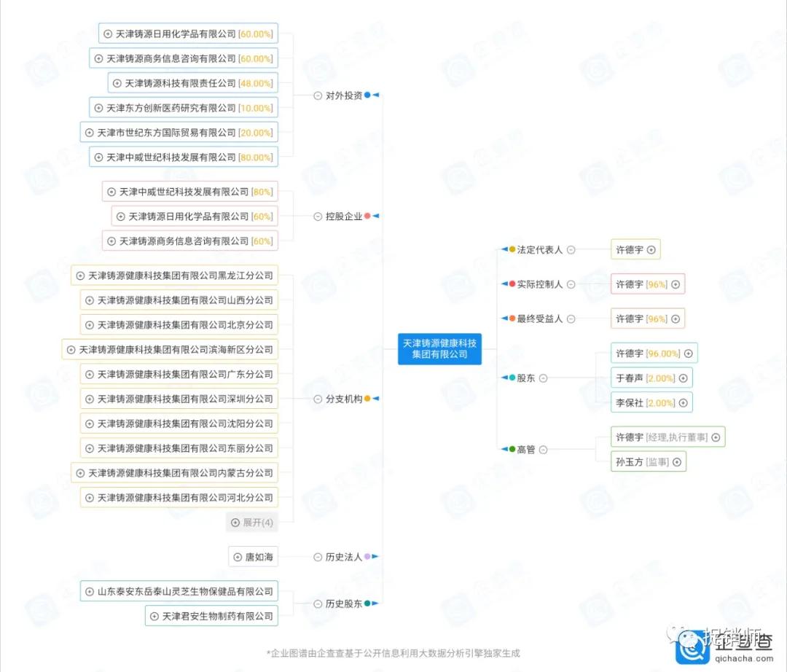Collapse the 分支机构 branch

(318, 399)
